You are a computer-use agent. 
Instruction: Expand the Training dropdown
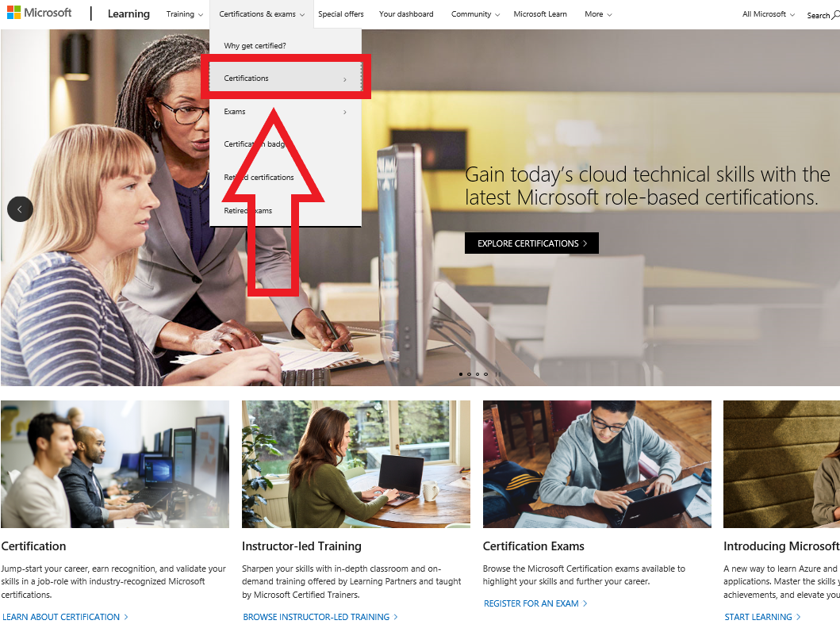pos(184,14)
